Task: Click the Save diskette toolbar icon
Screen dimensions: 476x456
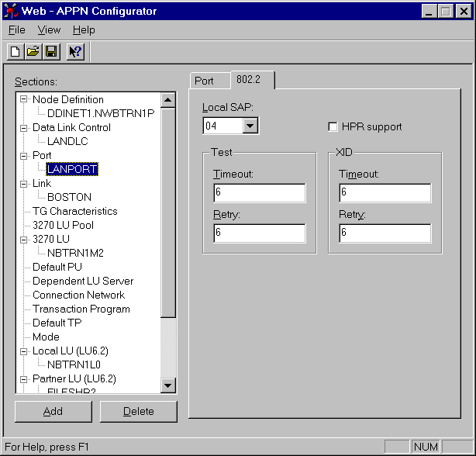Action: [x=50, y=52]
